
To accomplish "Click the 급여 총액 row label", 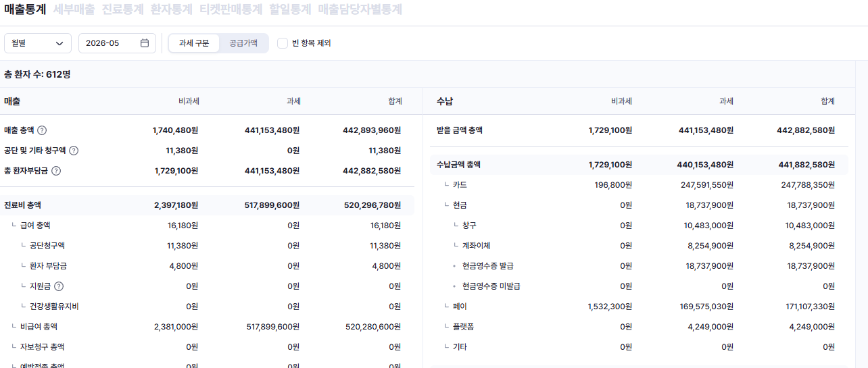I will click(36, 225).
